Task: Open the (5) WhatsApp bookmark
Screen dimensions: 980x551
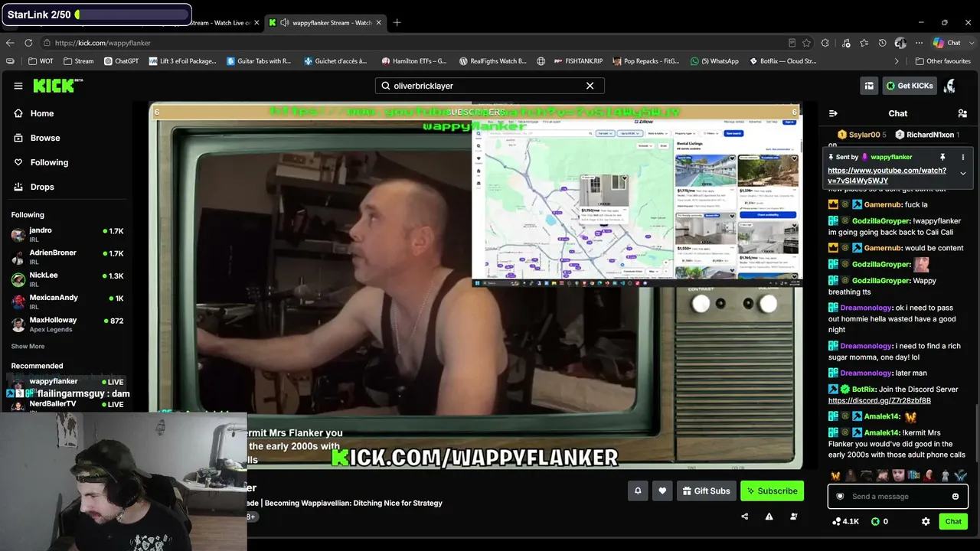Action: (714, 61)
